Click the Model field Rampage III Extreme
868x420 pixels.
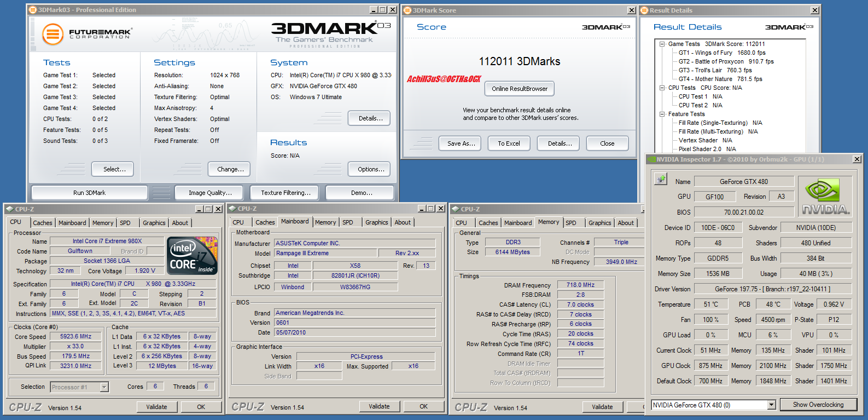[326, 253]
